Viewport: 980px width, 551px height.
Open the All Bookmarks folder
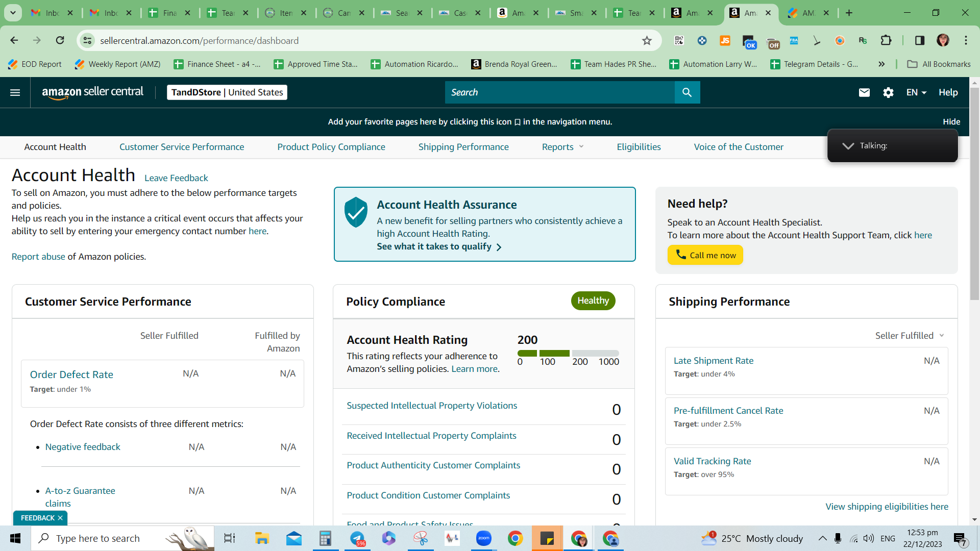(939, 64)
